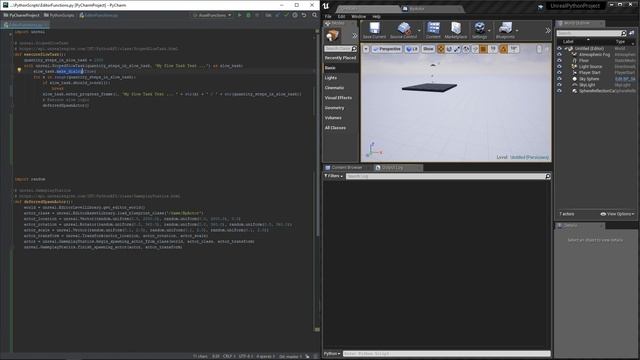Open the Python command type dropdown
The height and width of the screenshot is (360, 640).
pyautogui.click(x=332, y=353)
